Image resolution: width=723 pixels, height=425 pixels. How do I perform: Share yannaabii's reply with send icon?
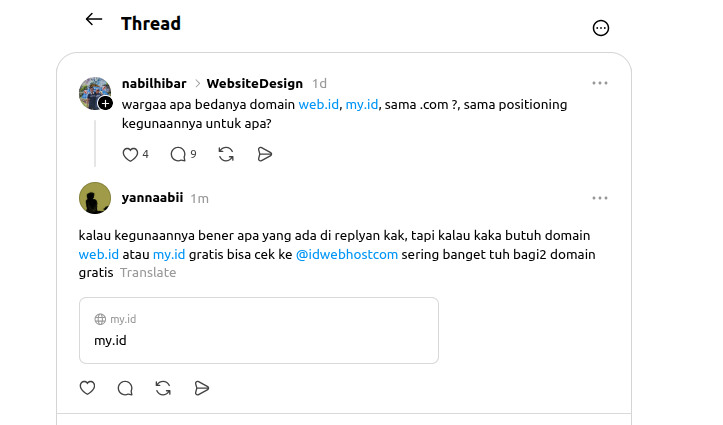pyautogui.click(x=201, y=388)
